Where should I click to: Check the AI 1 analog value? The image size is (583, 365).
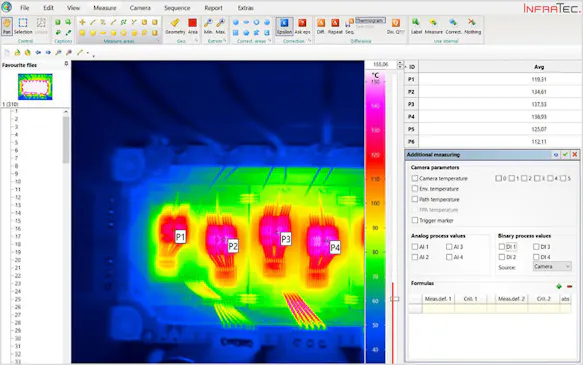point(415,246)
